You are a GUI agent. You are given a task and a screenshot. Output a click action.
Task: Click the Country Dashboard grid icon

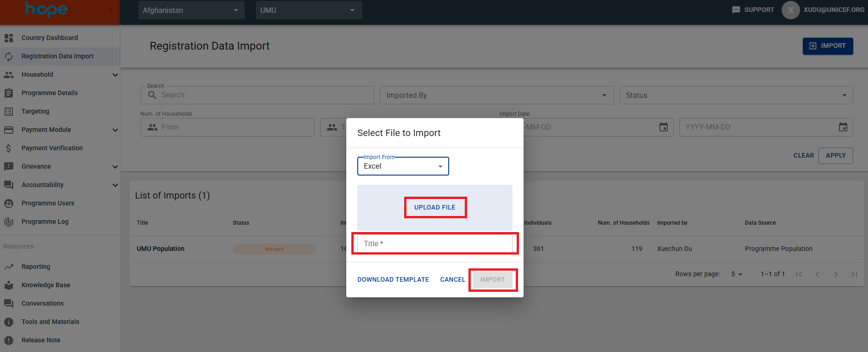coord(9,38)
